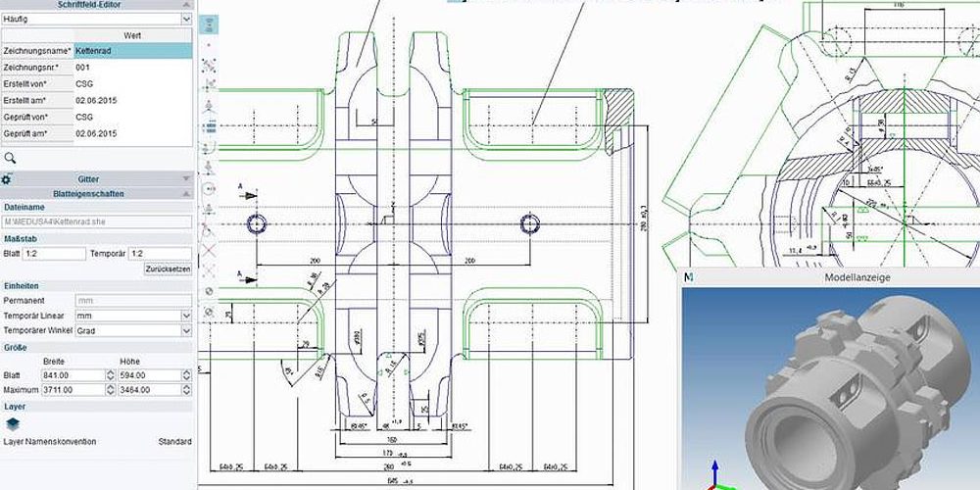Open the Temporär Linear units dropdown
This screenshot has width=980, height=490.
click(x=186, y=317)
